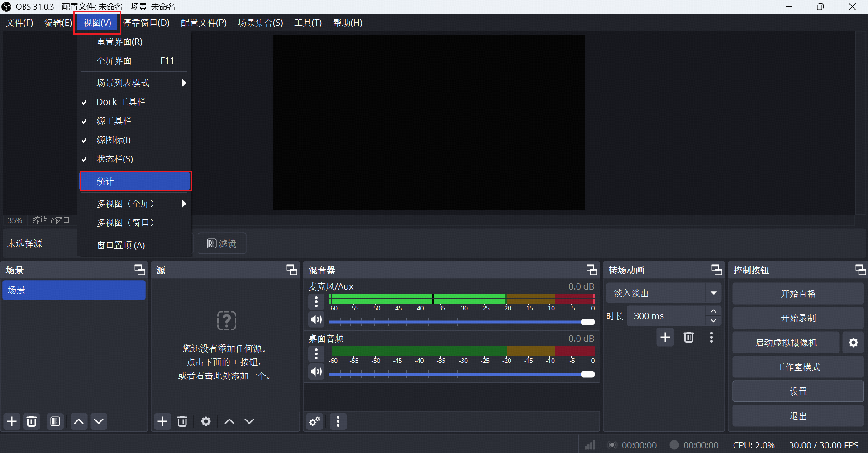Delete selected scene with trash icon
The width and height of the screenshot is (868, 453).
pyautogui.click(x=32, y=421)
